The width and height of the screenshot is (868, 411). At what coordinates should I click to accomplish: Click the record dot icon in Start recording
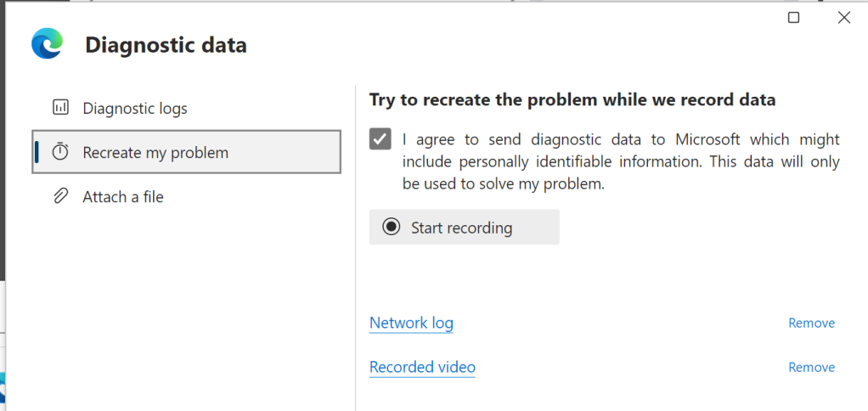click(391, 227)
